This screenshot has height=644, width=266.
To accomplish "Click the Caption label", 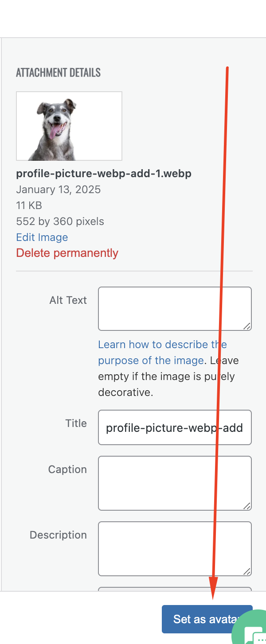I will [x=67, y=469].
